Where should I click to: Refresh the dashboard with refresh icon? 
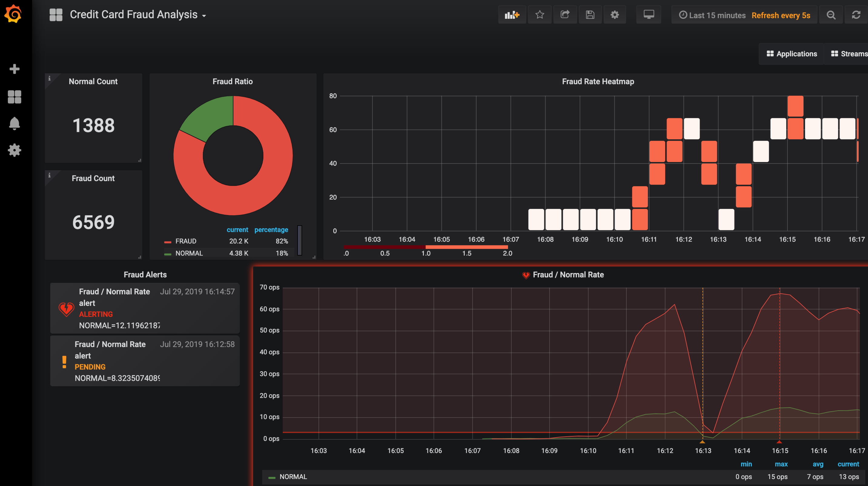pos(856,15)
